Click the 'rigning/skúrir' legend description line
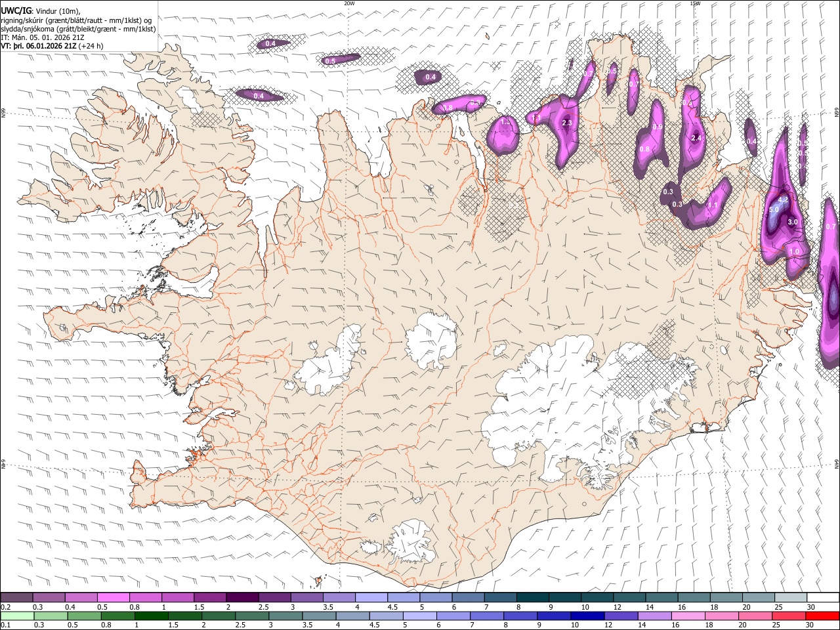The height and width of the screenshot is (630, 840). point(76,20)
